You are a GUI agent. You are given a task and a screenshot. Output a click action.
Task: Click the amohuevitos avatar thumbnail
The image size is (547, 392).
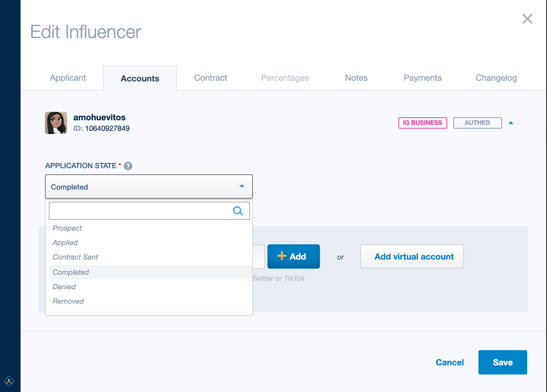tap(56, 123)
